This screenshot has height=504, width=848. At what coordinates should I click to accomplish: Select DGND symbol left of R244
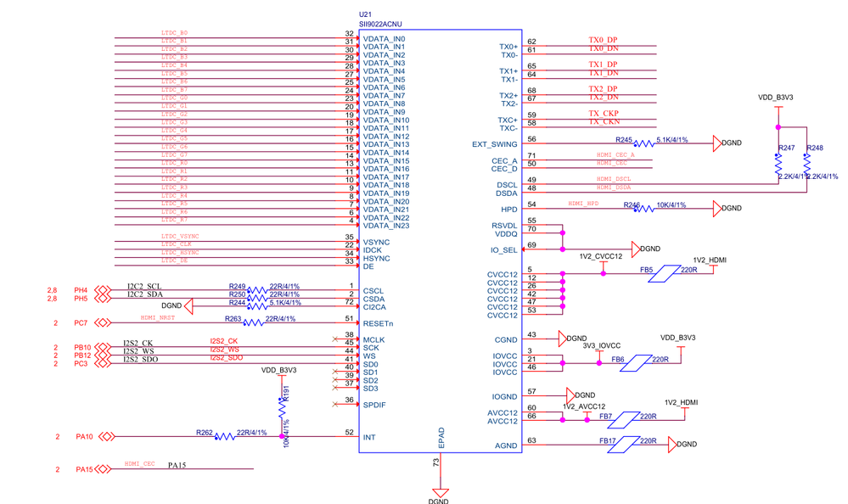click(188, 306)
